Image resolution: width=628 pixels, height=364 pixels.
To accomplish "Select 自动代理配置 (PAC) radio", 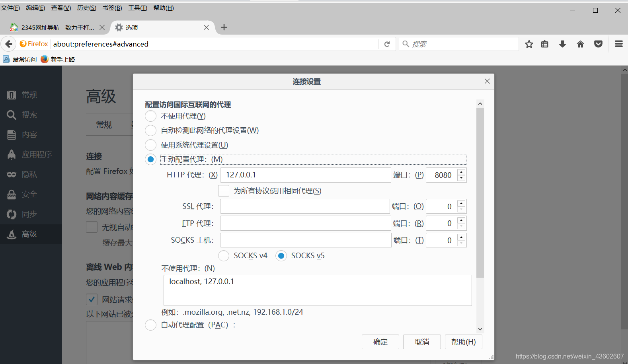I will point(150,325).
